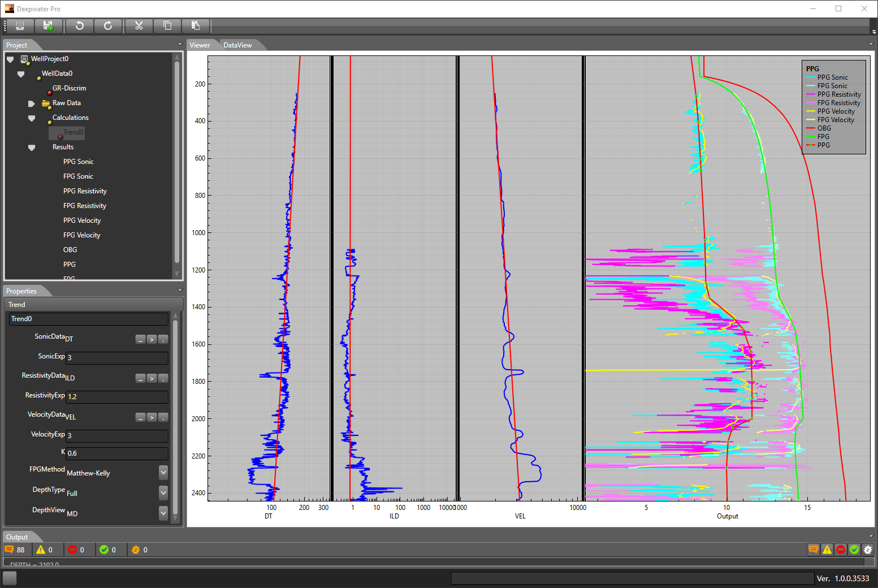Image resolution: width=878 pixels, height=588 pixels.
Task: Select PPG Velocity in Results tree
Action: coord(82,220)
